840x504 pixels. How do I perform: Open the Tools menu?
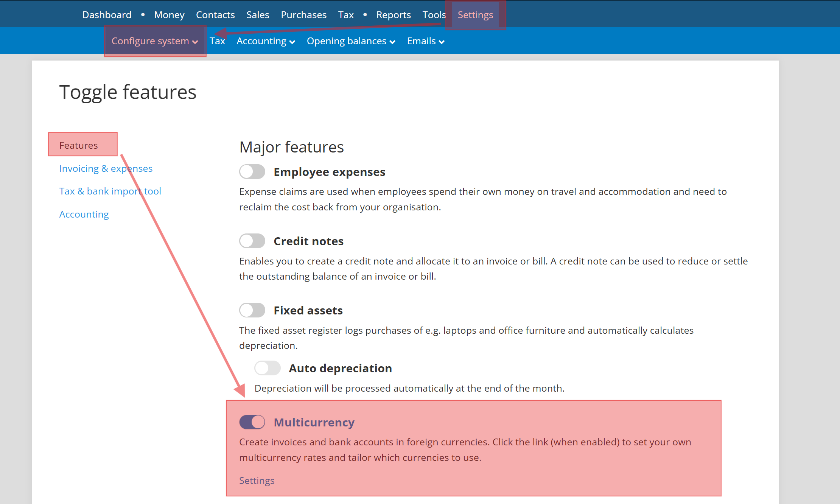coord(434,15)
